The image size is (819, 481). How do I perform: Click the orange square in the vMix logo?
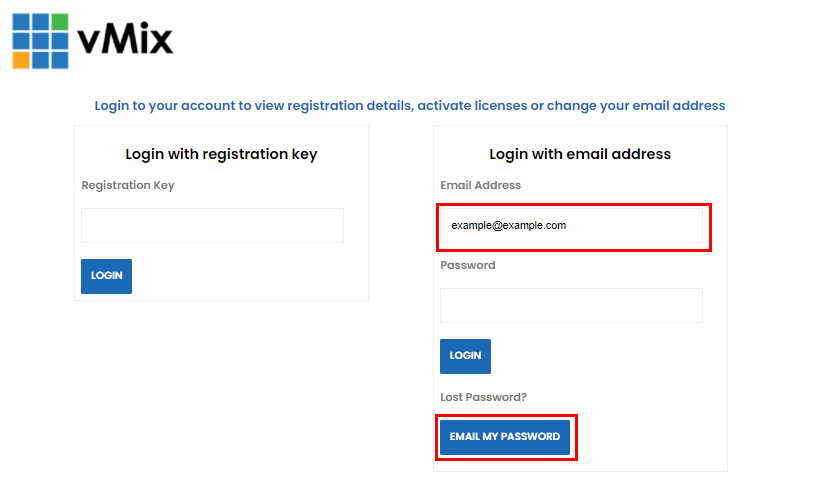[21, 60]
